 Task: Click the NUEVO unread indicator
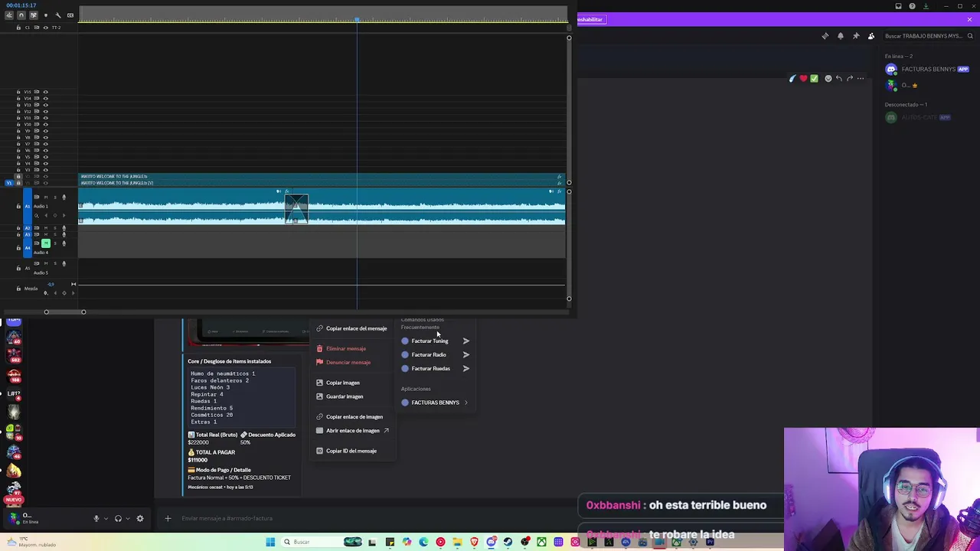(x=13, y=499)
